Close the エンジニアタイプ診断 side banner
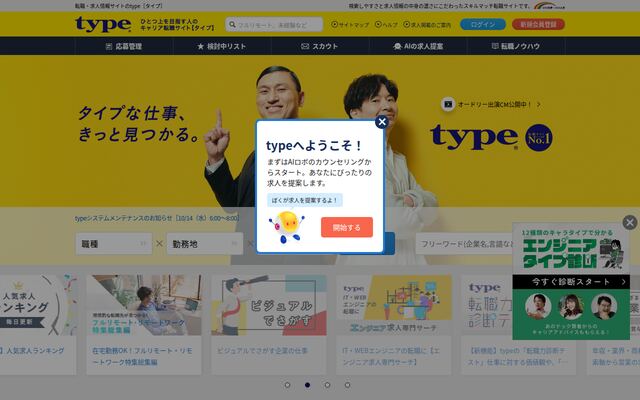Viewport: 640px width, 400px height. click(x=630, y=222)
